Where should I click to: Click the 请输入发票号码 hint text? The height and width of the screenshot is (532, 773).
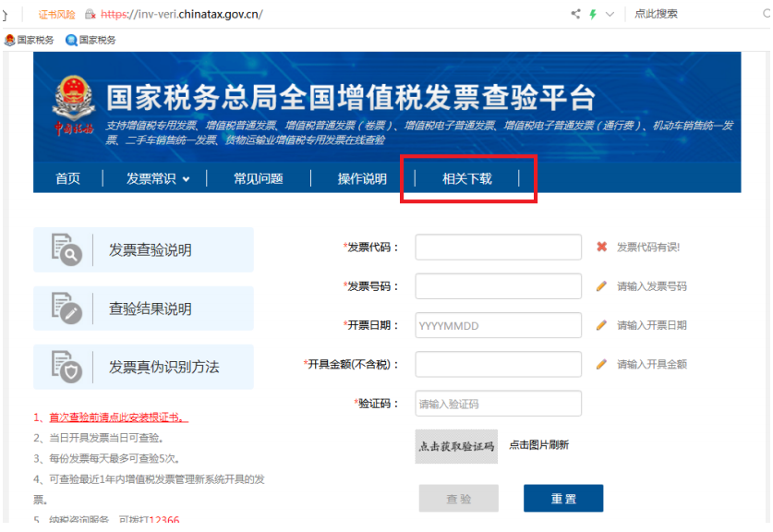click(x=652, y=286)
